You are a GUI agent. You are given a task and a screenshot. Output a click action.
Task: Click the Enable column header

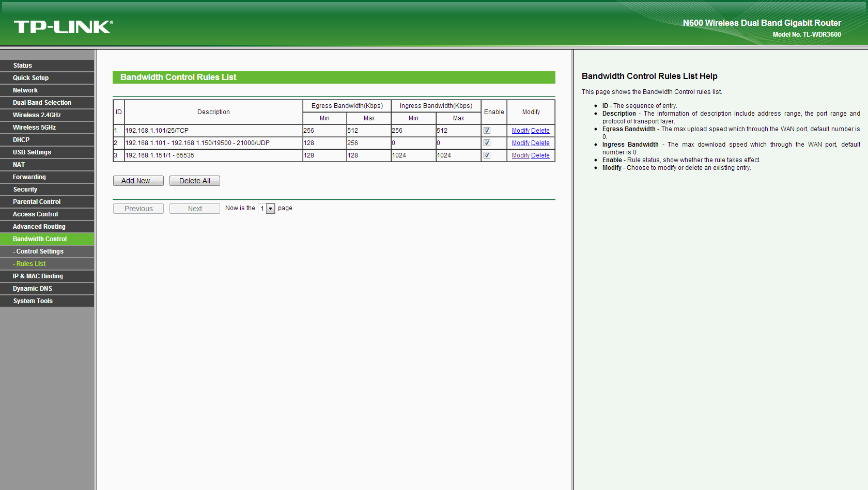click(494, 112)
